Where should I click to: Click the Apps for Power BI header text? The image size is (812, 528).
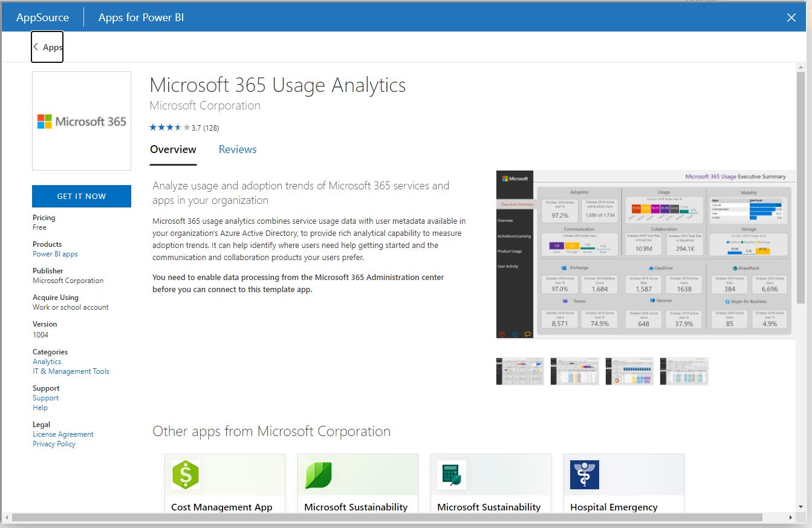[141, 18]
